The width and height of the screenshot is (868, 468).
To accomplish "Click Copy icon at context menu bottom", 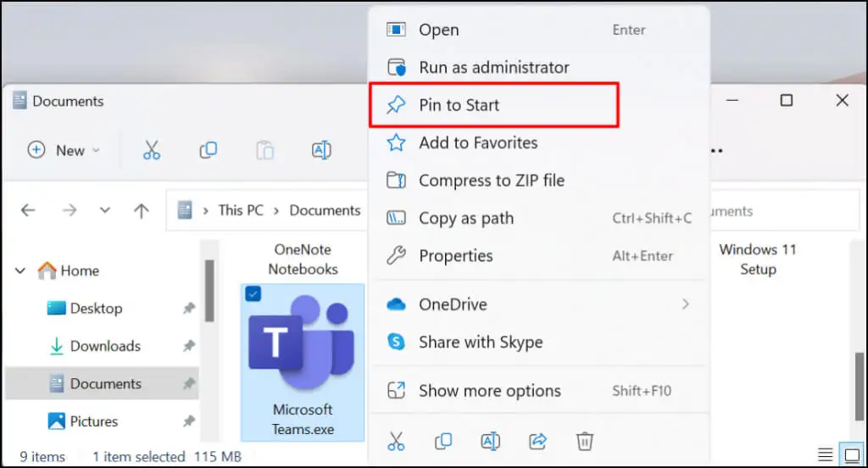I will pyautogui.click(x=442, y=442).
